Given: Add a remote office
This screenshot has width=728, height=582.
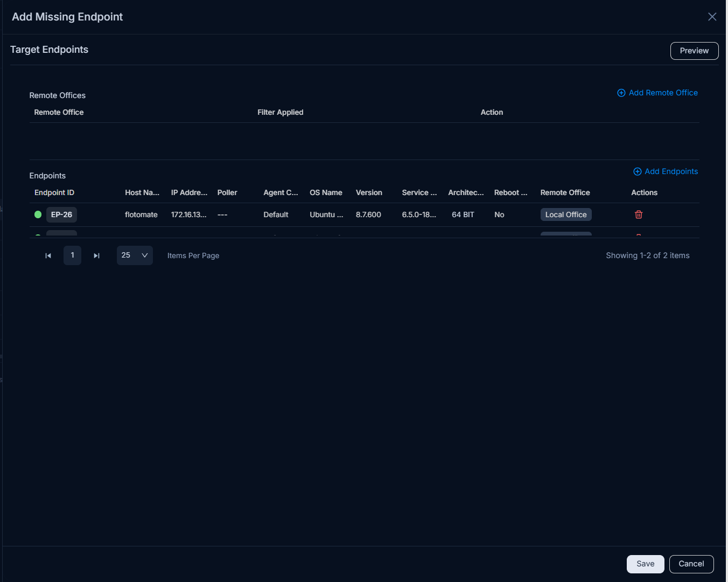Looking at the screenshot, I should point(657,93).
